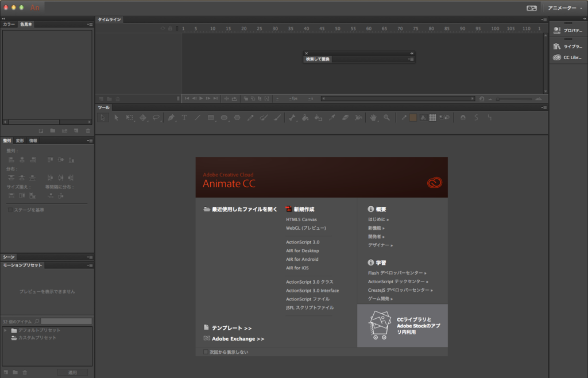Open the timeline panel options menu
This screenshot has height=378, width=588.
click(x=544, y=20)
